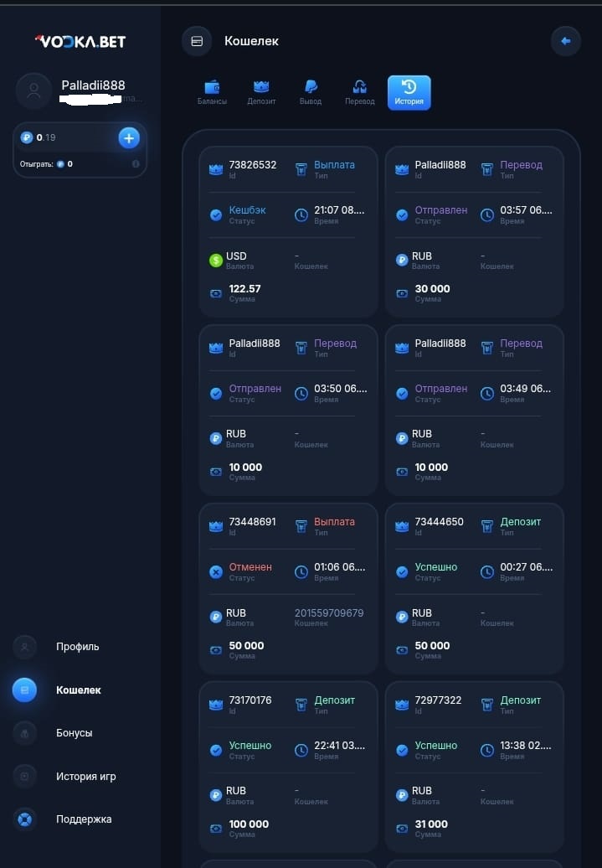Click the money icon beside 122.57

(216, 293)
